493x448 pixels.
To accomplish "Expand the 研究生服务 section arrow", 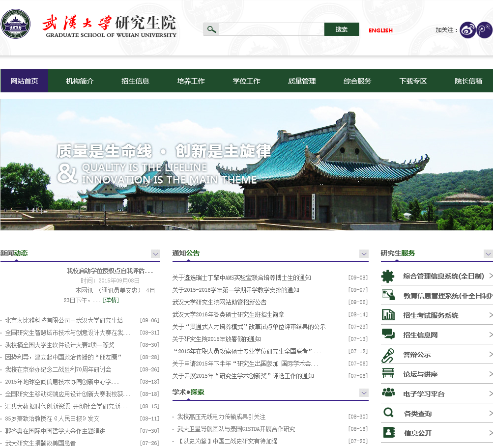I will click(x=488, y=253).
